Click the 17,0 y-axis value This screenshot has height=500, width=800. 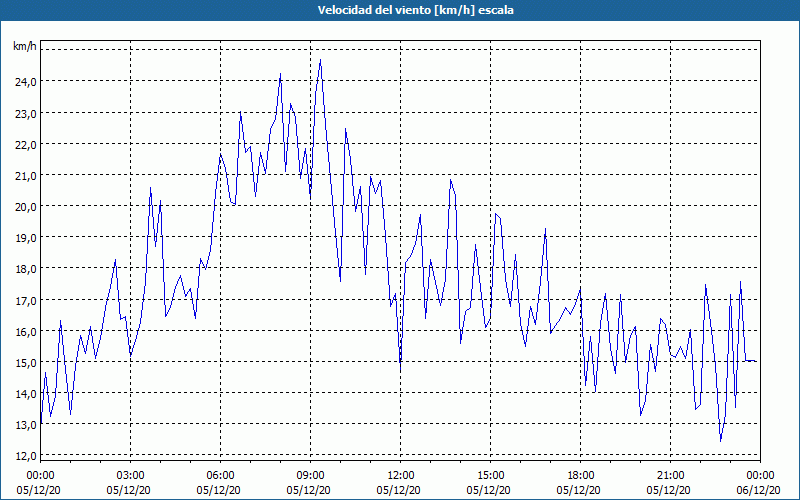pyautogui.click(x=26, y=300)
